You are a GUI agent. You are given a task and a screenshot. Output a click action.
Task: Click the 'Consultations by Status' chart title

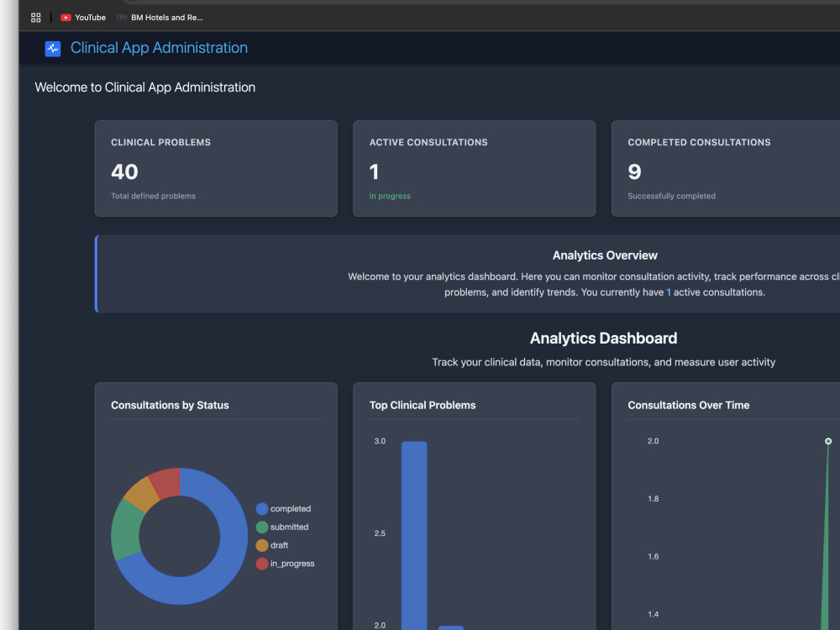170,406
